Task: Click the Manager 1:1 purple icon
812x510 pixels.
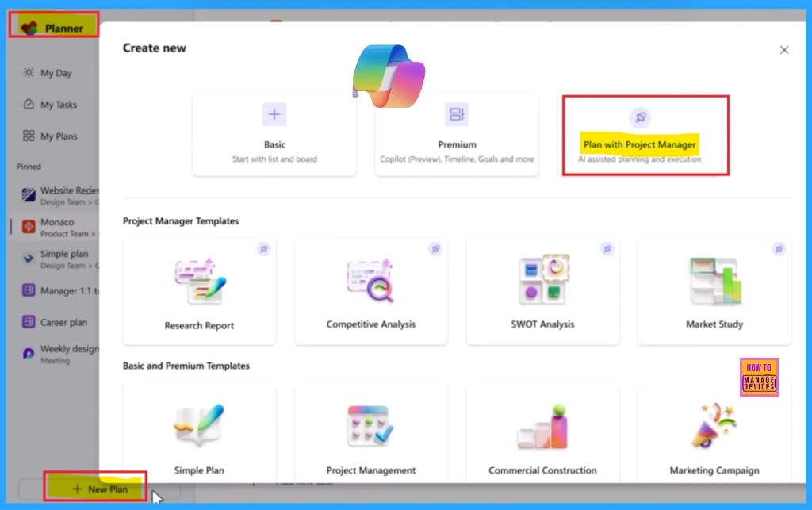Action: click(29, 290)
